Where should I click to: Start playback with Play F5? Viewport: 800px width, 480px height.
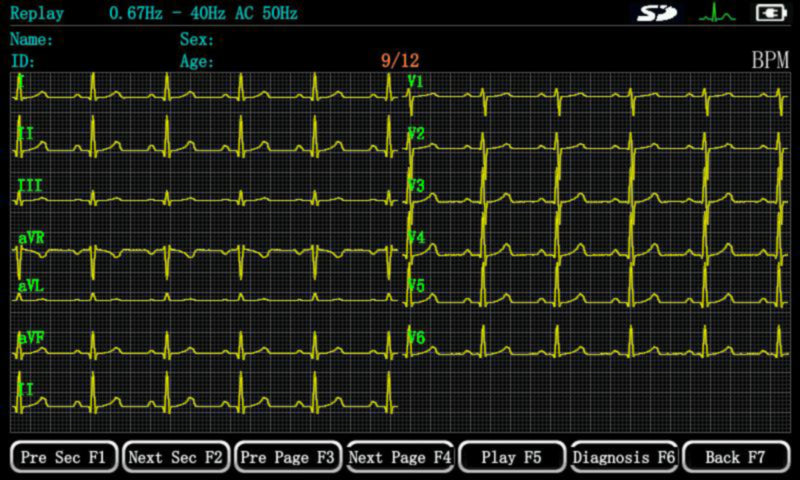point(512,457)
